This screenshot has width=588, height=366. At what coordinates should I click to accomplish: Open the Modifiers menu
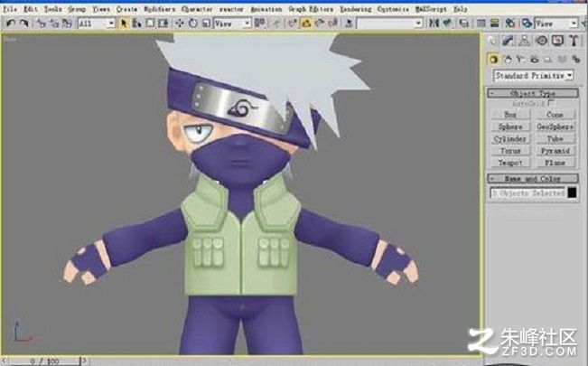(x=159, y=9)
